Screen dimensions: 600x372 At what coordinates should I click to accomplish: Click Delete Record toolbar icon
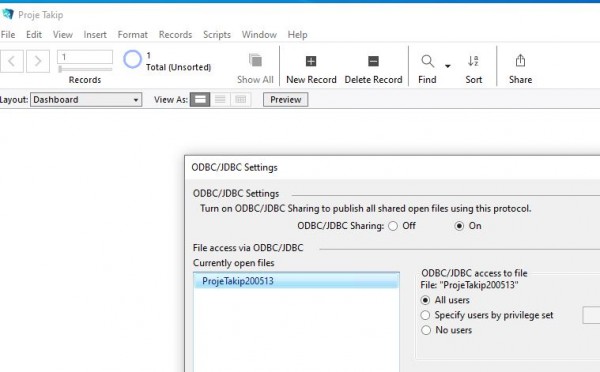click(x=373, y=61)
